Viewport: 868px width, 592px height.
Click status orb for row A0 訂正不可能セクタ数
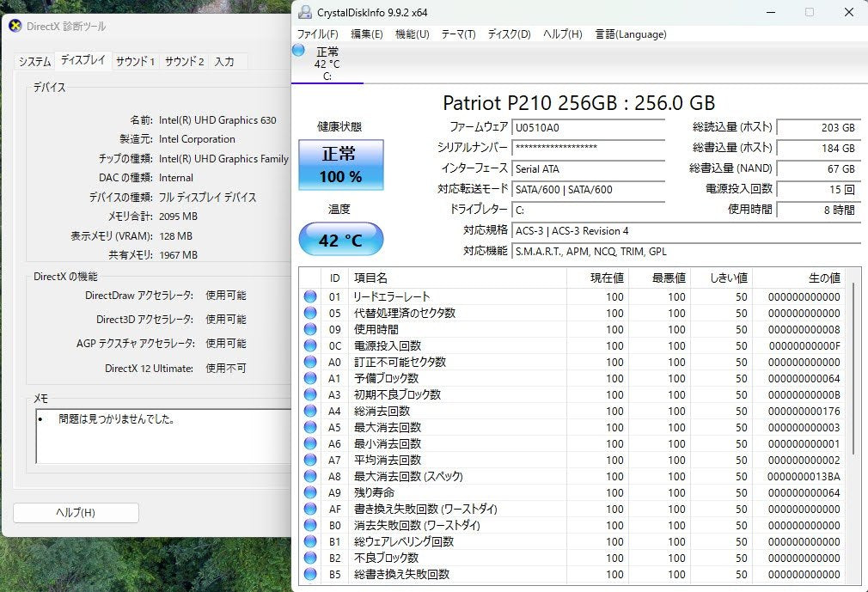click(x=310, y=362)
